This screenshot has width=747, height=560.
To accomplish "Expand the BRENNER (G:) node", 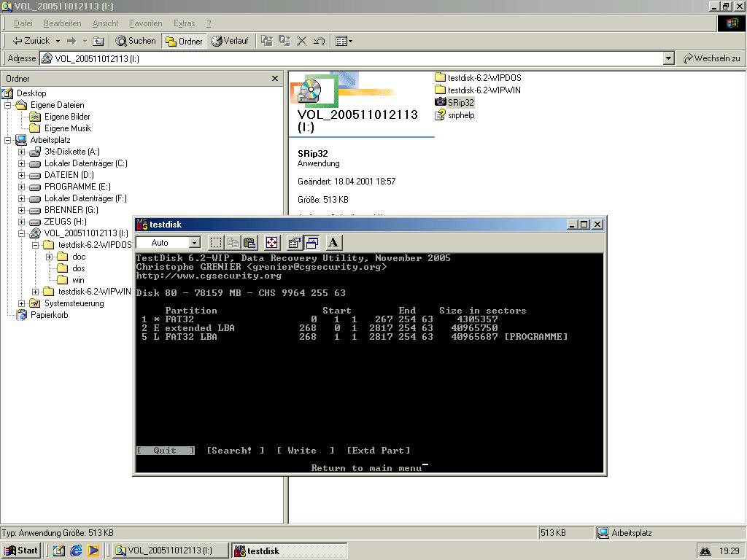I will [x=21, y=211].
